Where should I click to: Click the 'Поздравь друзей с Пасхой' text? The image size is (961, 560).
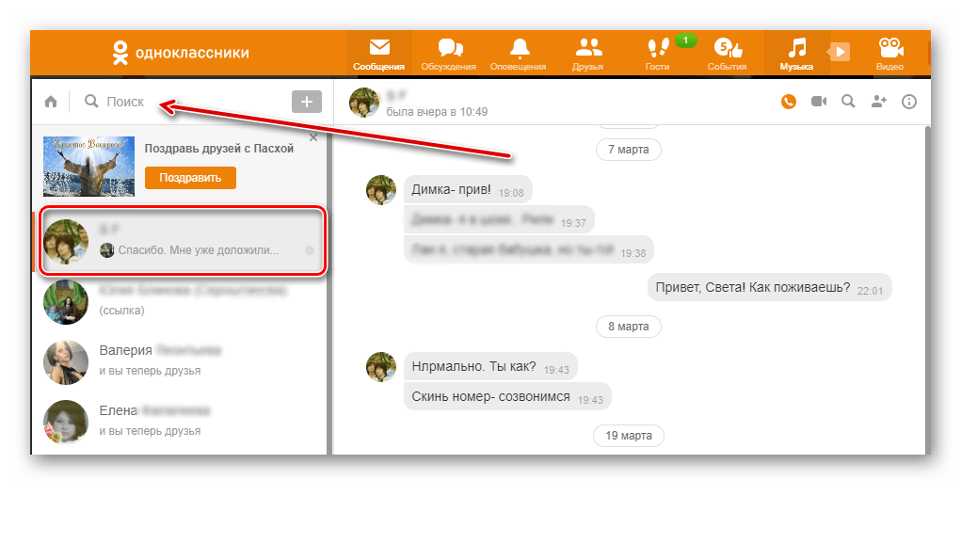[x=218, y=149]
